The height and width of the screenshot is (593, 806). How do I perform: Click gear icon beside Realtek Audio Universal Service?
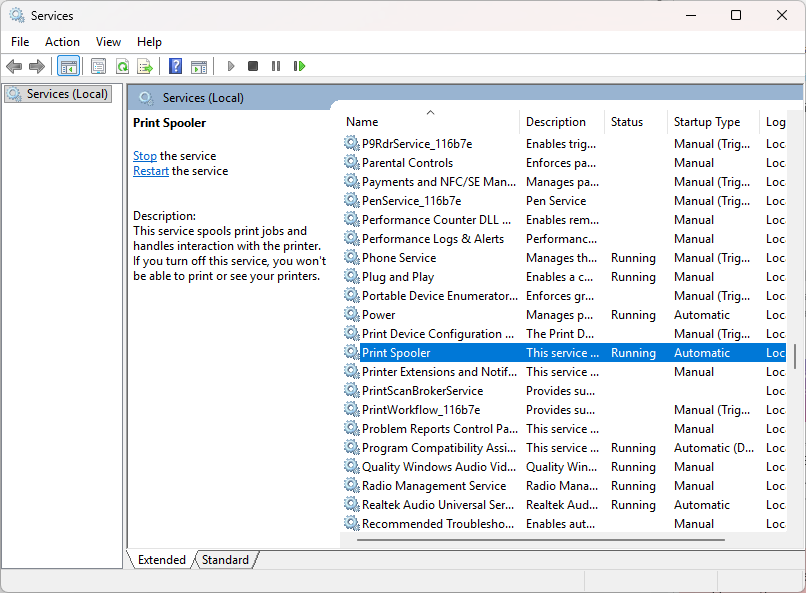(351, 505)
